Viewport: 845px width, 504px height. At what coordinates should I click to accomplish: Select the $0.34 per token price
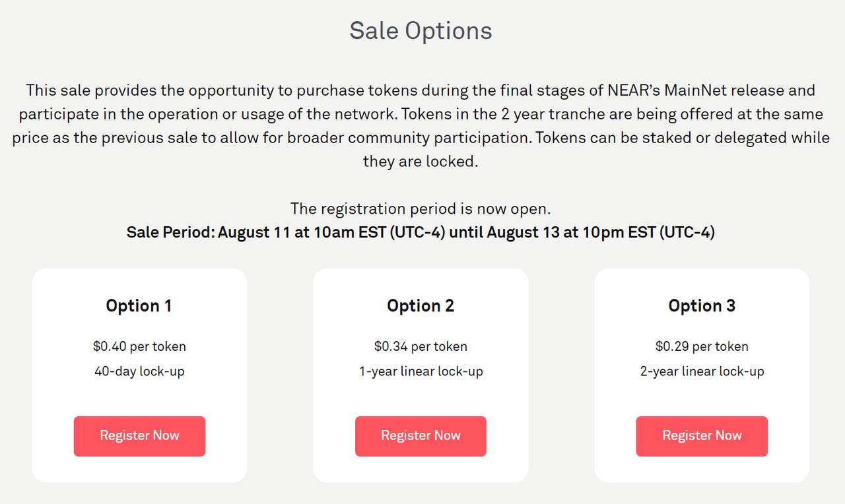click(421, 346)
